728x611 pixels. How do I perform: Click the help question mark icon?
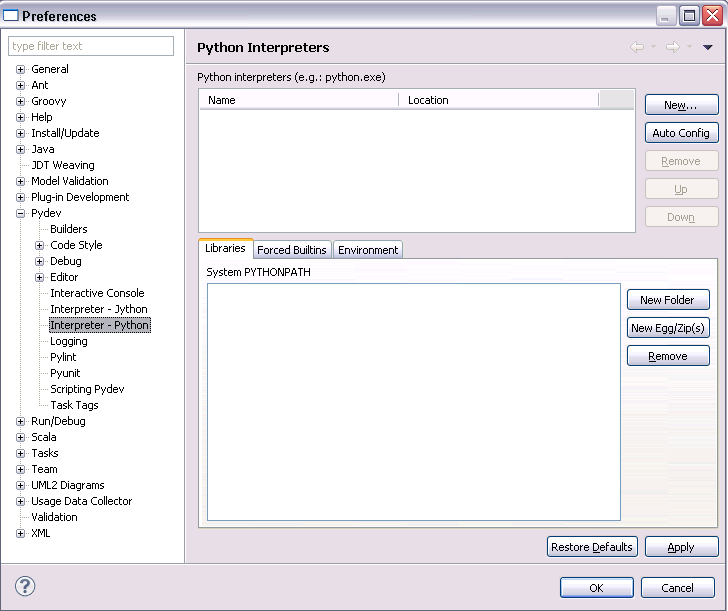(25, 587)
